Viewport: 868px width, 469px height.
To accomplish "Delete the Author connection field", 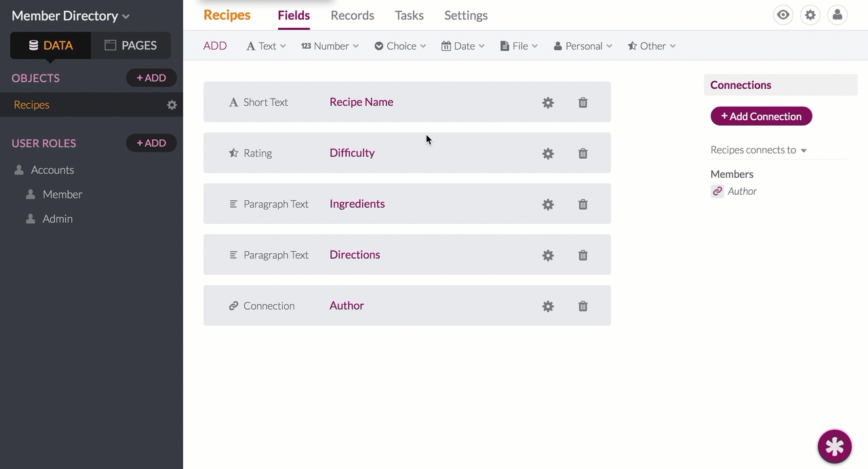I will click(583, 306).
